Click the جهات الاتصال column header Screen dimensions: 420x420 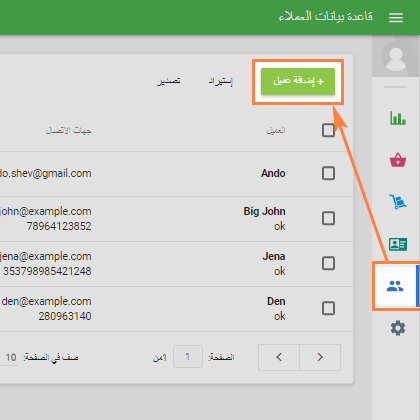pos(68,130)
